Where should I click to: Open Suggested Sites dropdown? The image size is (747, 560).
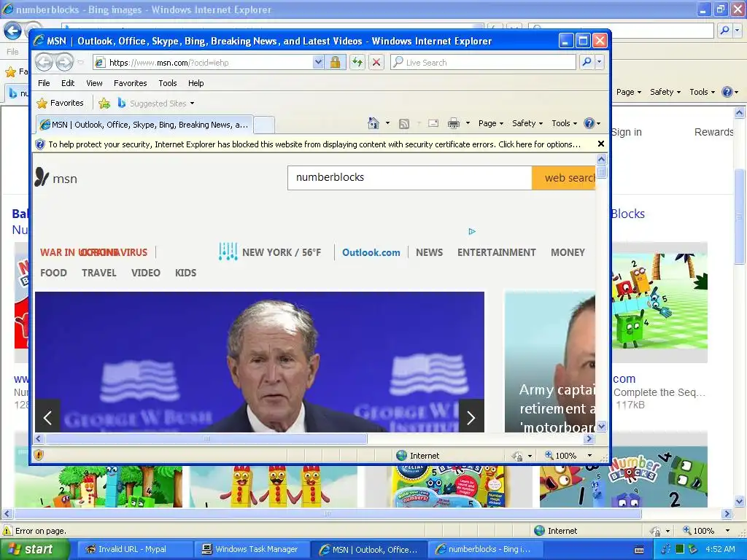click(x=156, y=103)
